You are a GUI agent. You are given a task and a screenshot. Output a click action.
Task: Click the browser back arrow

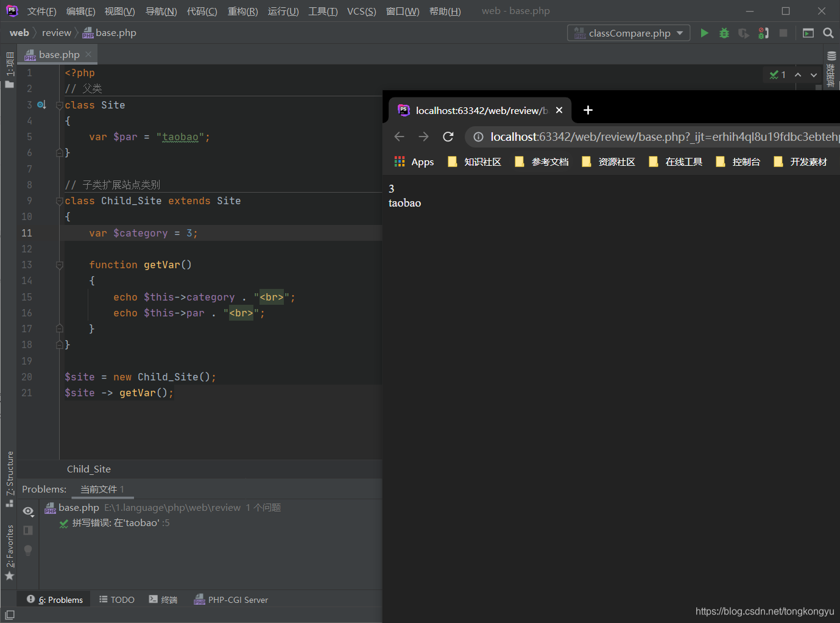click(x=400, y=137)
